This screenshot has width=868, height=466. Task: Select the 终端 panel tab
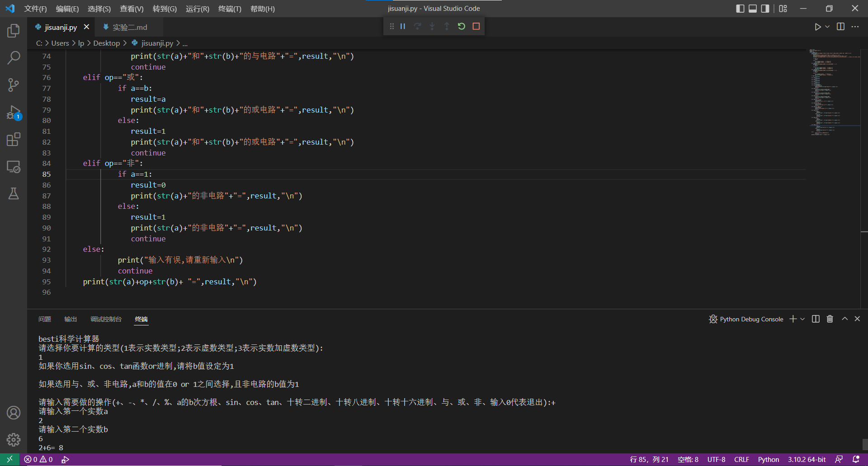(x=142, y=319)
